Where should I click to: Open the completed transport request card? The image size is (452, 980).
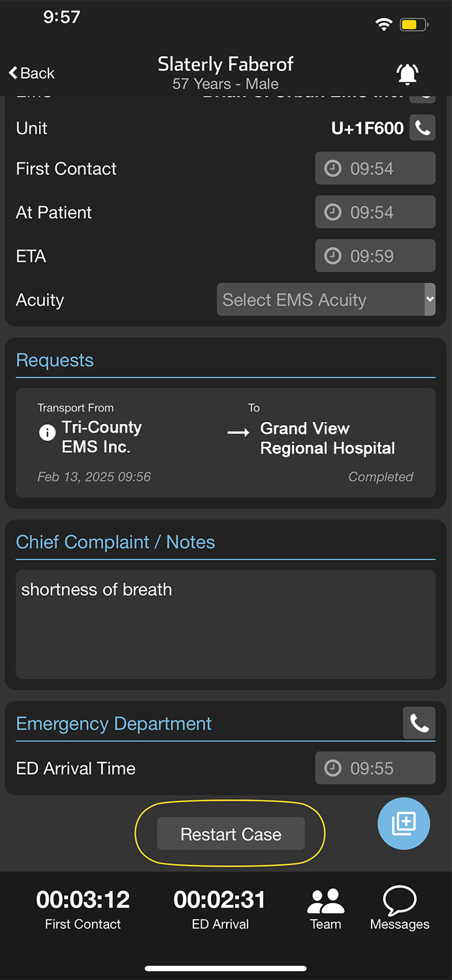pos(225,443)
